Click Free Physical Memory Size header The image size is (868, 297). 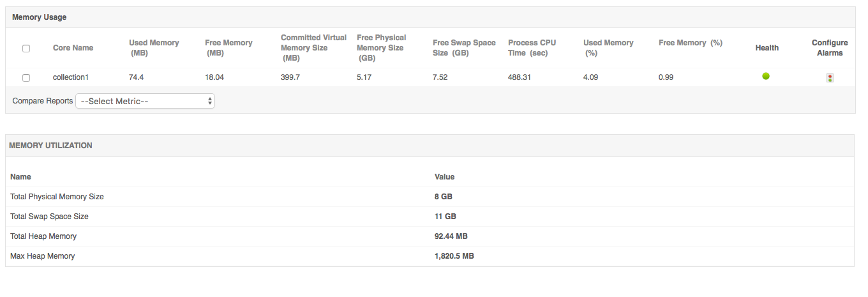click(381, 48)
